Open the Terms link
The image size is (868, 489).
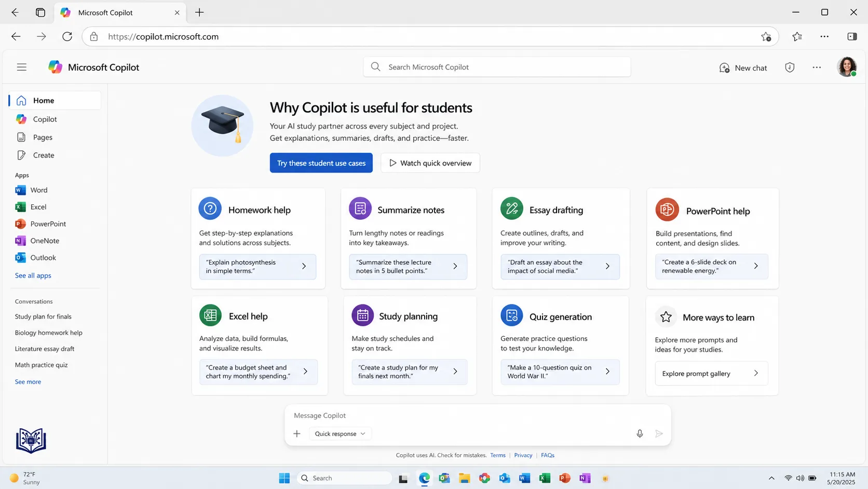point(498,455)
